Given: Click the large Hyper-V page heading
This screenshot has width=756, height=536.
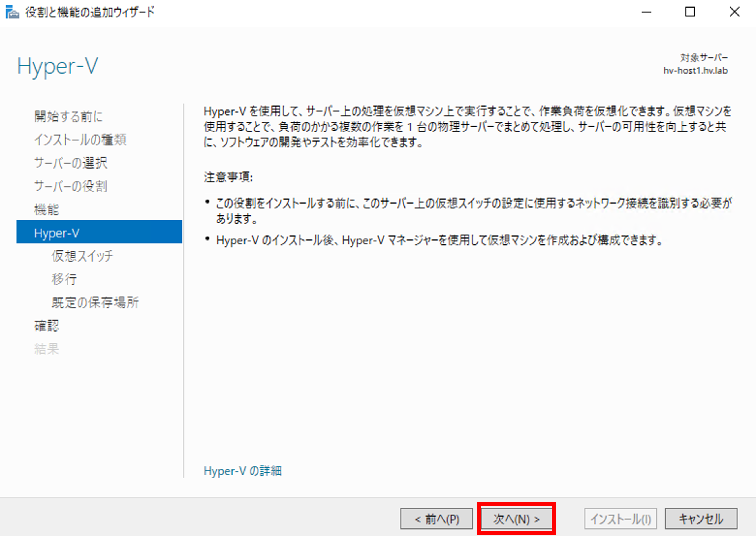Looking at the screenshot, I should (58, 66).
